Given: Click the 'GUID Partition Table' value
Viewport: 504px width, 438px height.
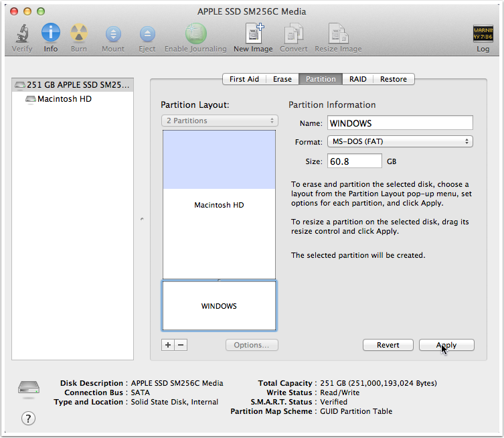Looking at the screenshot, I should (356, 411).
